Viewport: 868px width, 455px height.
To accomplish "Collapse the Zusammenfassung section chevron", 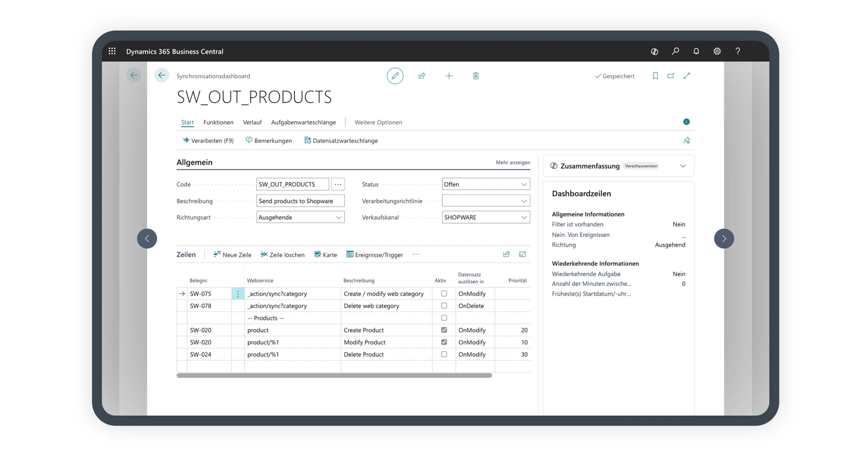I will [683, 166].
